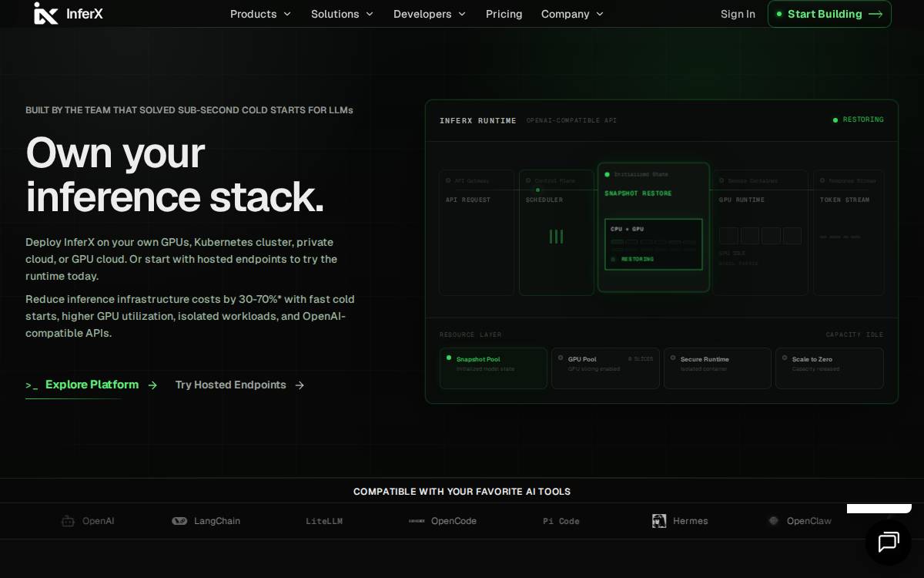Screen dimensions: 924x578
Task: Click the Token Stream stage card
Action: (849, 233)
